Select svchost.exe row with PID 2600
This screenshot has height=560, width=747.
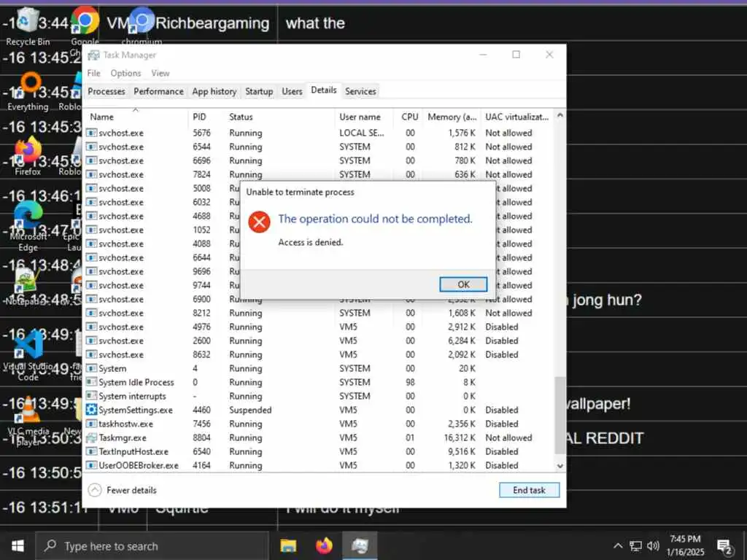[x=320, y=341]
